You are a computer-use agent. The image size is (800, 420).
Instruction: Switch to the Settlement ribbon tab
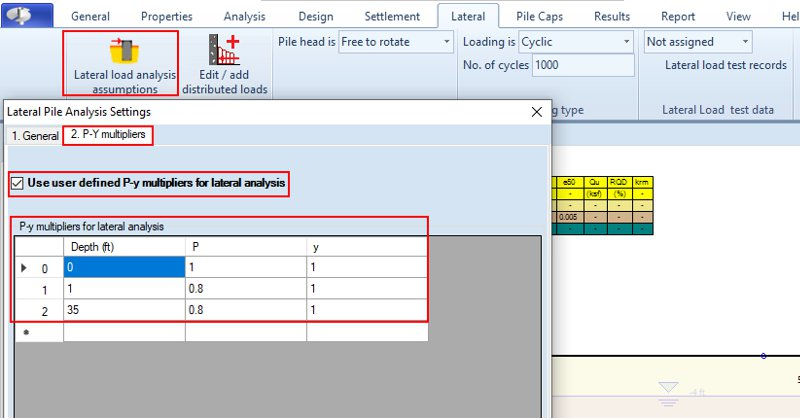(392, 16)
